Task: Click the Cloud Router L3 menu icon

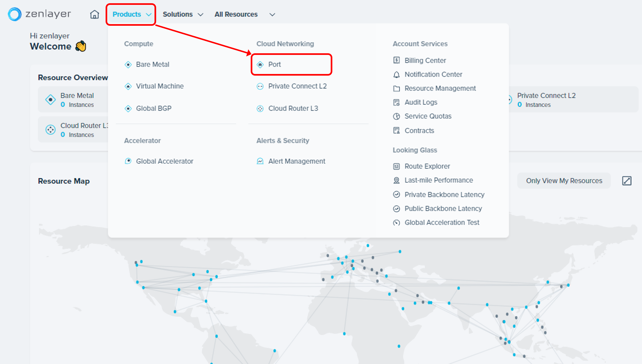Action: 260,108
